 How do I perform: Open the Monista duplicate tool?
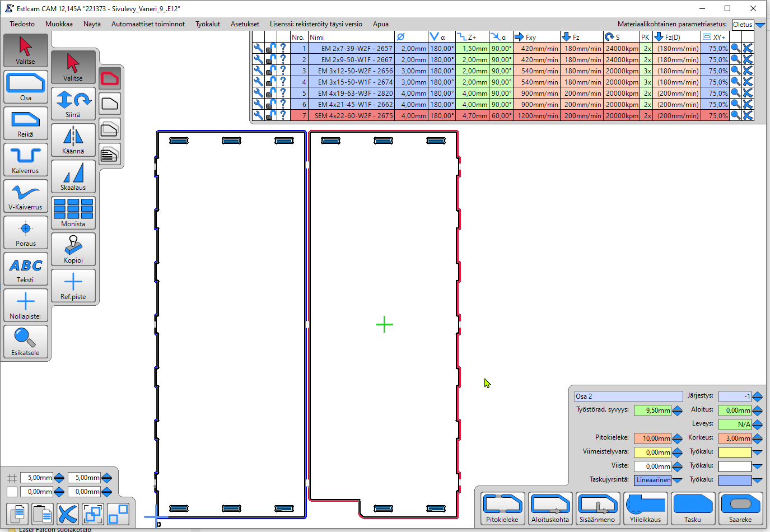point(73,213)
